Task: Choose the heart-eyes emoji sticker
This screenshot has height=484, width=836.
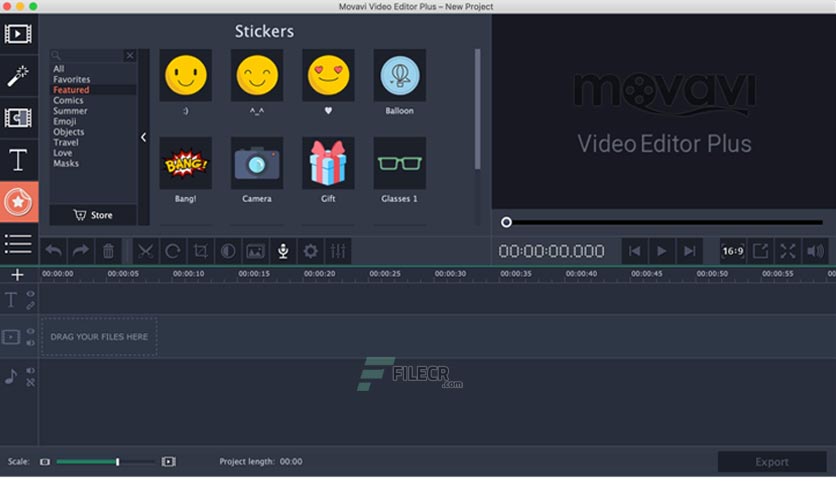Action: pos(328,75)
